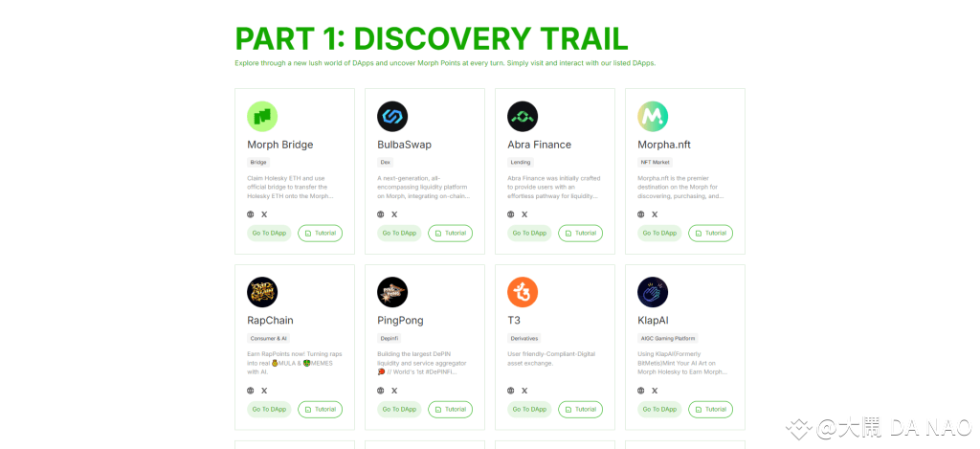Click the Morpha.nft logo icon
Image resolution: width=980 pixels, height=449 pixels.
point(653,116)
